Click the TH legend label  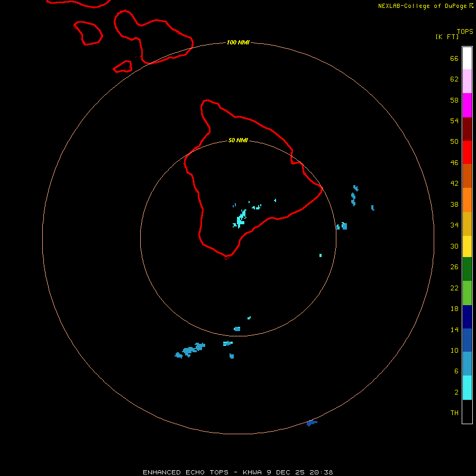coord(454,413)
